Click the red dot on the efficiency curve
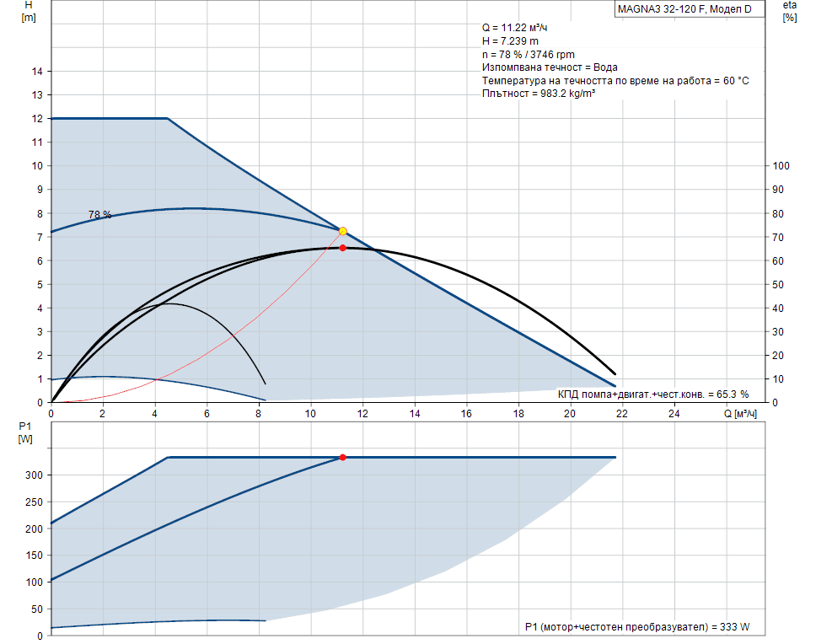The image size is (816, 644). (x=342, y=248)
